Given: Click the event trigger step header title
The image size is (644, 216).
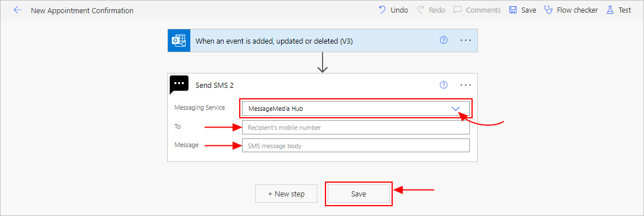Looking at the screenshot, I should [274, 41].
